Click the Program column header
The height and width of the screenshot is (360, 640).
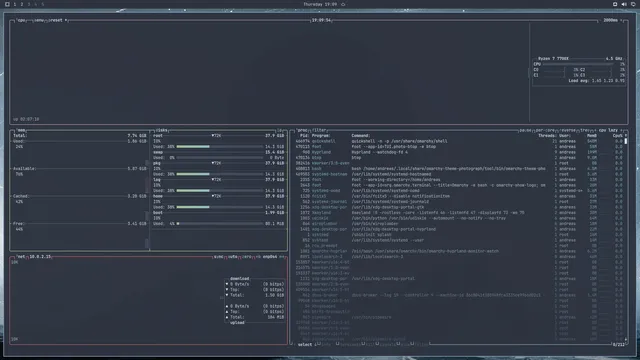(x=321, y=136)
